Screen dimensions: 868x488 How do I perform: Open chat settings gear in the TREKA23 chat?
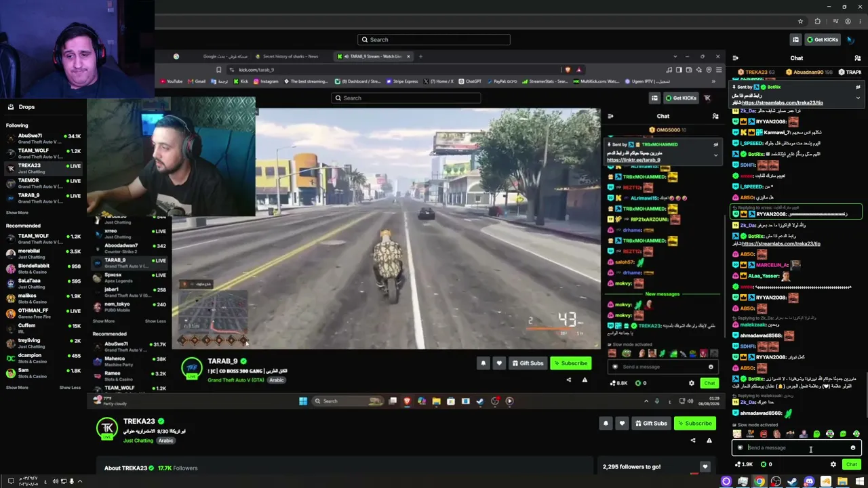click(833, 464)
